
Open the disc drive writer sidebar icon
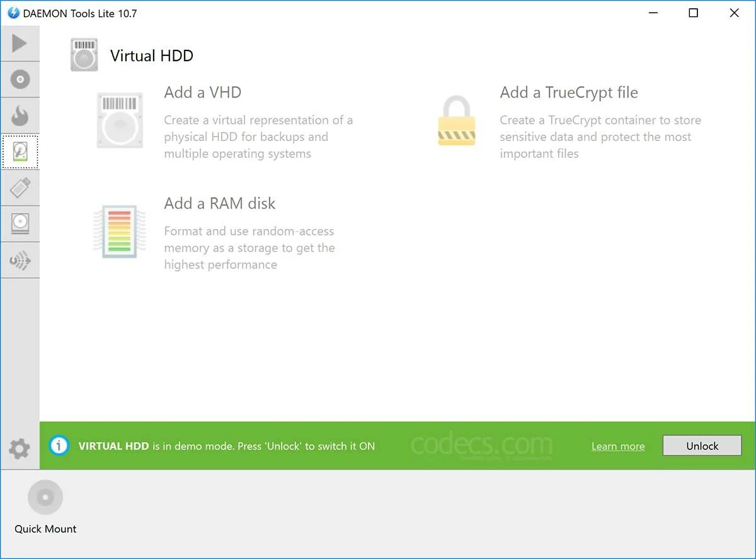(20, 223)
